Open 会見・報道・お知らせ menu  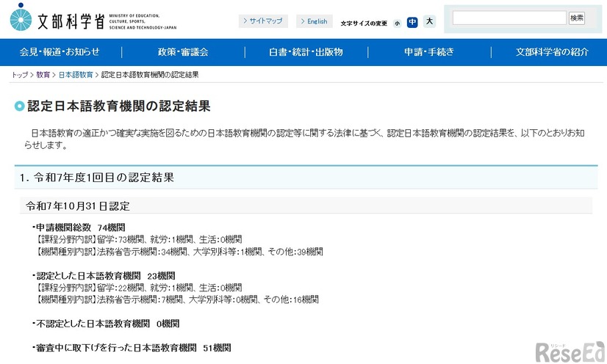tap(60, 52)
